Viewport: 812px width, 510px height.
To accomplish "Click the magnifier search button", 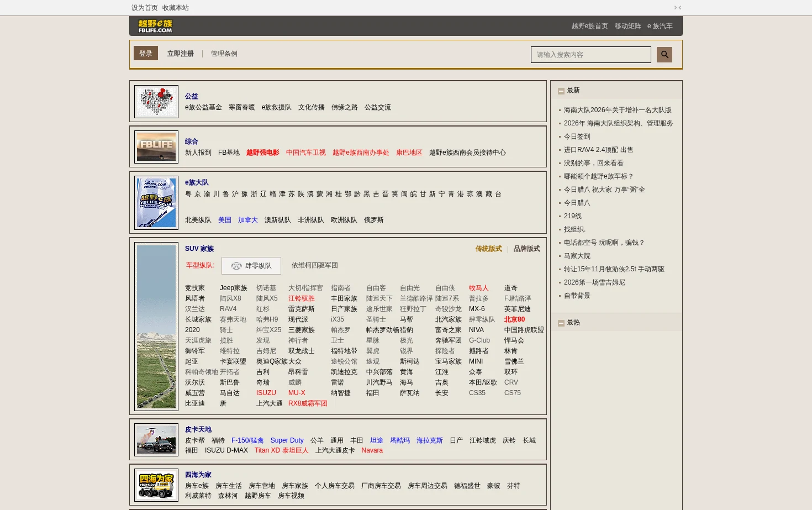I will [x=665, y=54].
